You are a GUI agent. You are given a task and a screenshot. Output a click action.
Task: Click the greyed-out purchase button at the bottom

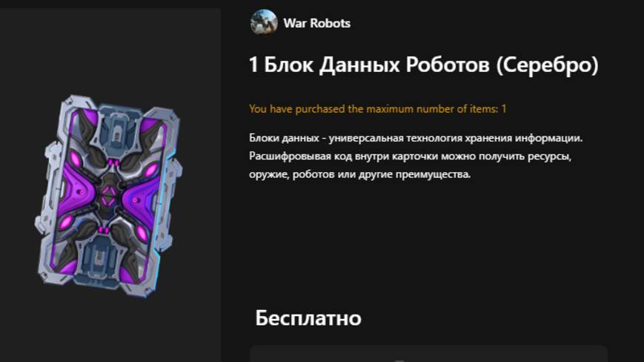[x=428, y=354]
